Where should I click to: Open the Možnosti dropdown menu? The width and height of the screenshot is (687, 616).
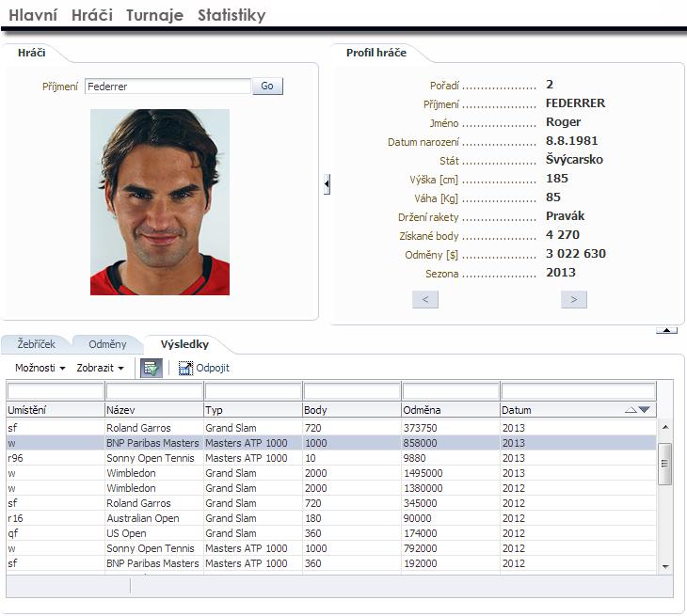click(40, 368)
